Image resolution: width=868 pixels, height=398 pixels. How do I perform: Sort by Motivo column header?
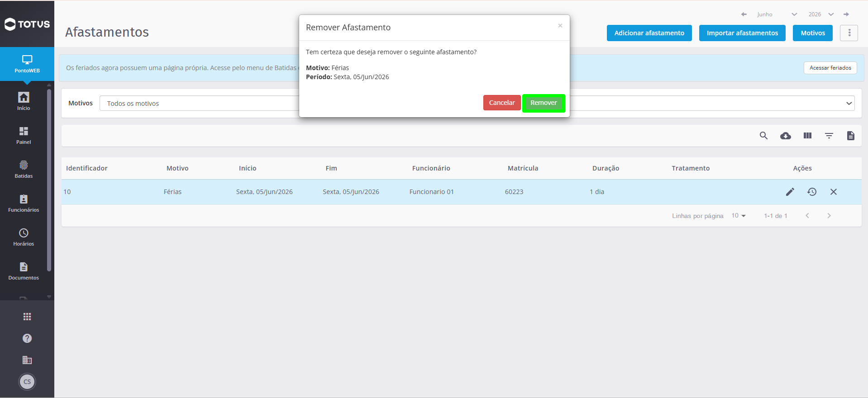[x=177, y=168]
